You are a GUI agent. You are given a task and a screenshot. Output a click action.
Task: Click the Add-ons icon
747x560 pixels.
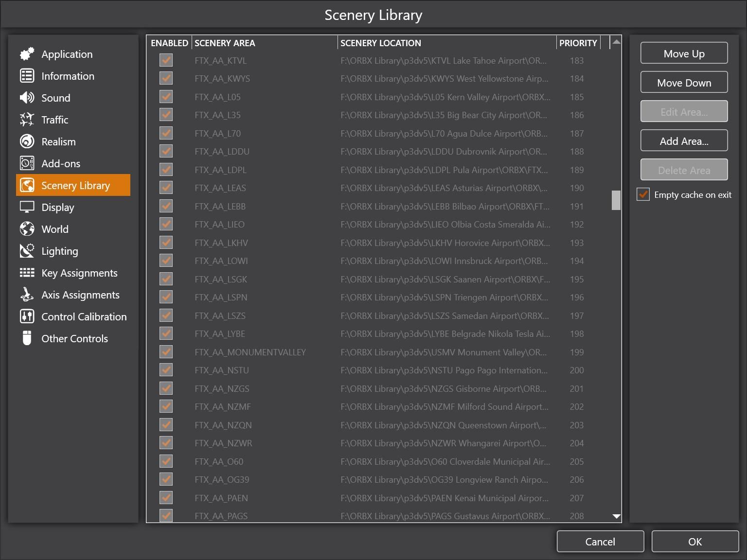[x=27, y=163]
